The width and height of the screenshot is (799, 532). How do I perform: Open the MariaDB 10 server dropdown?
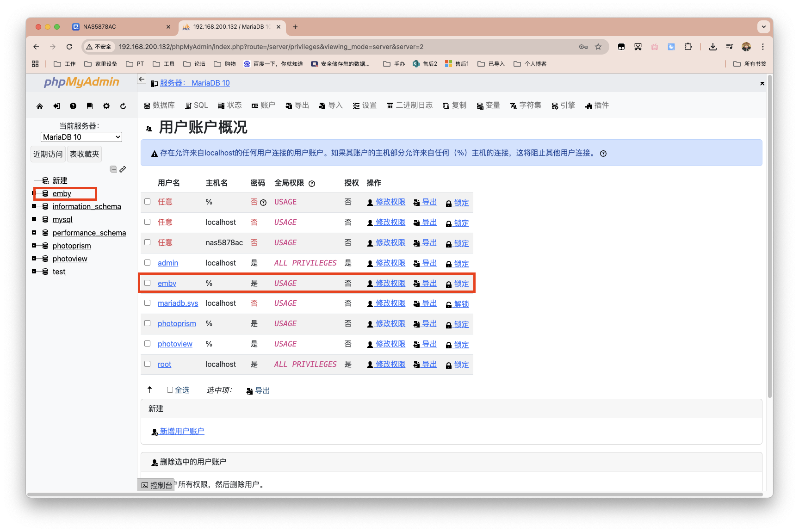tap(81, 137)
